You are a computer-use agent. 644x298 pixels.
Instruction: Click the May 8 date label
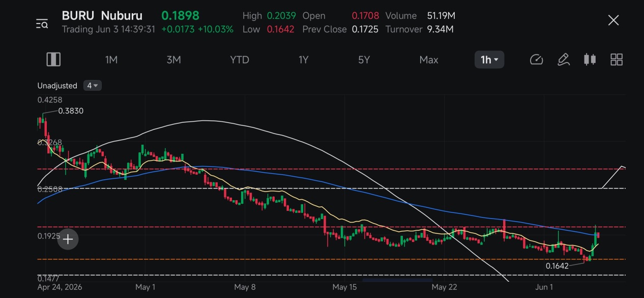(245, 287)
